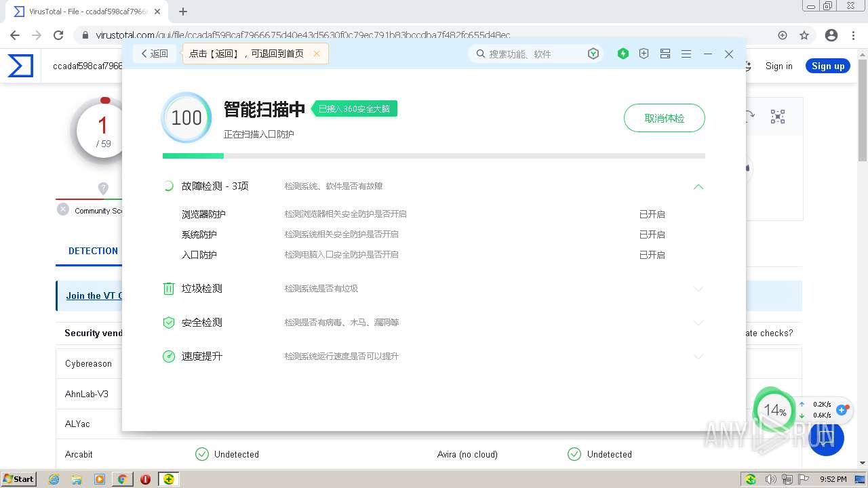Click the Sign up button on VirusTotal
868x488 pixels.
(828, 66)
